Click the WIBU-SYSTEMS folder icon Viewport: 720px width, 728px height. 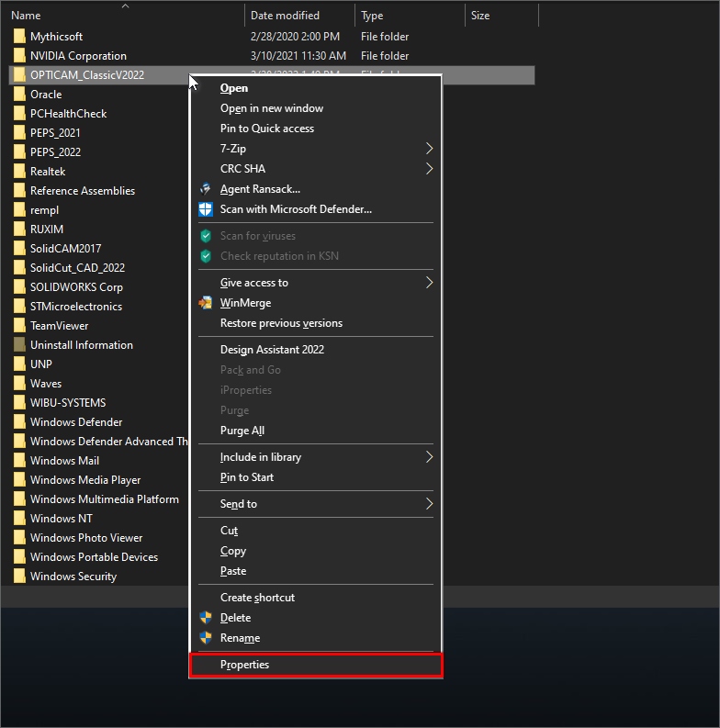pos(19,402)
